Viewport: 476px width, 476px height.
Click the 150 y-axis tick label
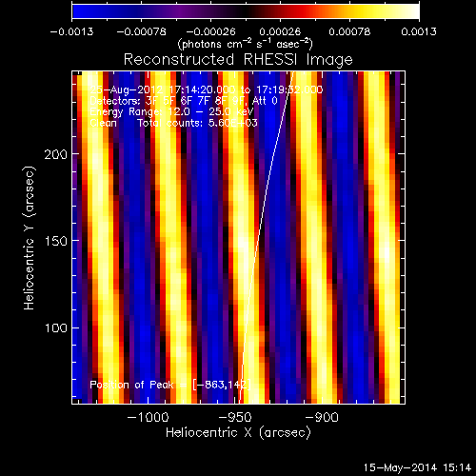click(x=56, y=241)
